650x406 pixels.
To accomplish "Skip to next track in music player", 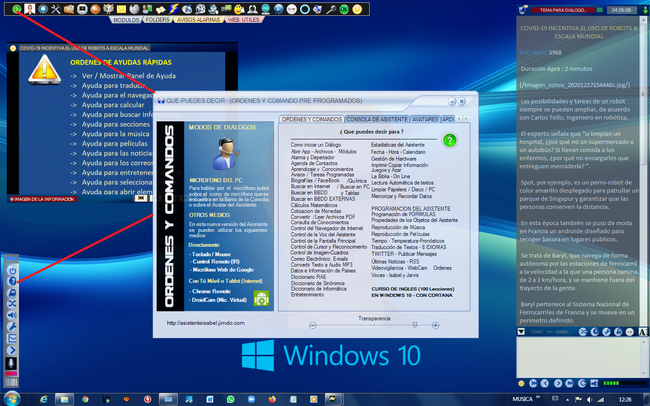I will [569, 383].
